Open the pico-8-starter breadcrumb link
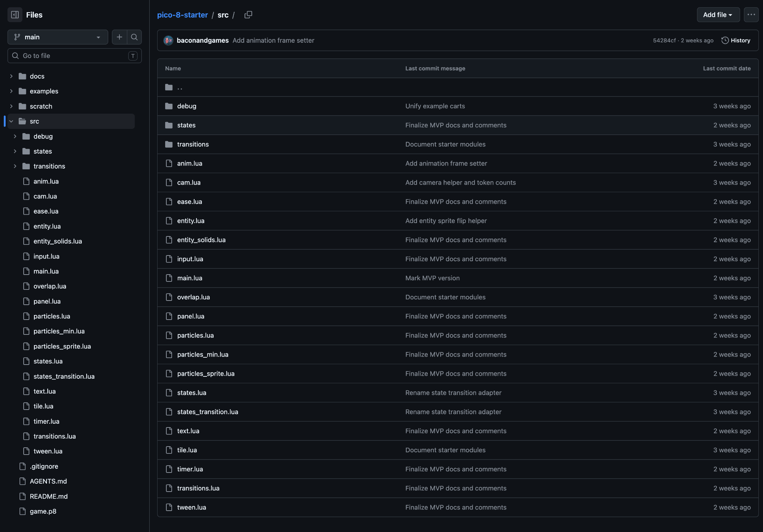This screenshot has width=763, height=532. point(182,15)
